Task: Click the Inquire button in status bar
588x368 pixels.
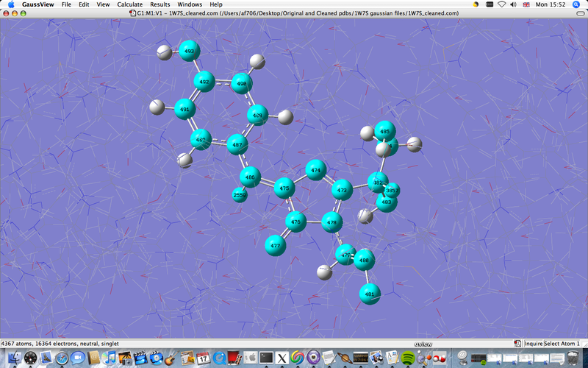Action: 534,344
